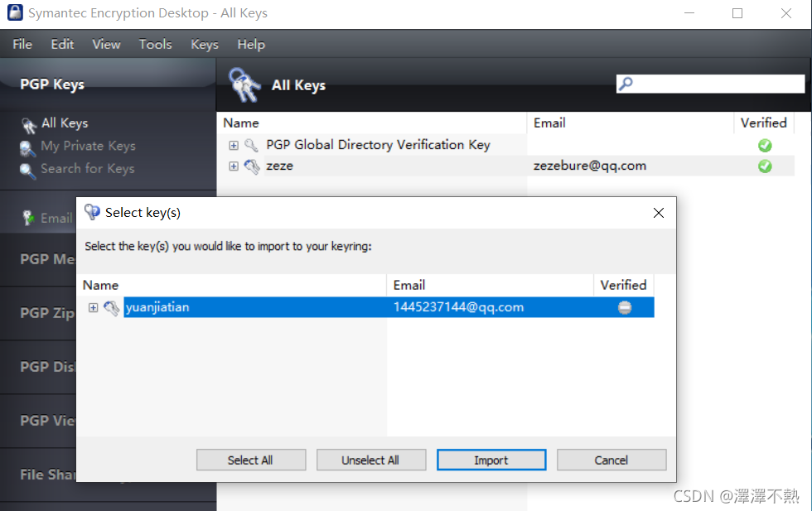This screenshot has width=812, height=511.
Task: Select All Keys in sidebar
Action: (x=65, y=123)
